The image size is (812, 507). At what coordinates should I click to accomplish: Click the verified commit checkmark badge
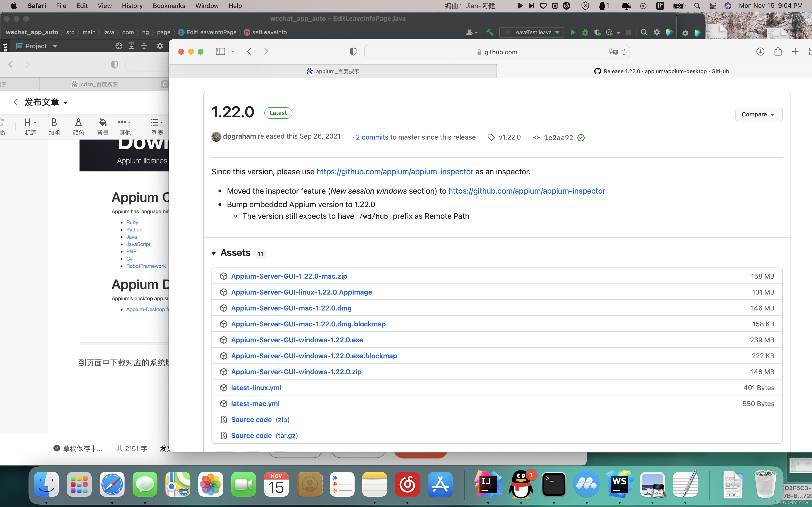[581, 137]
